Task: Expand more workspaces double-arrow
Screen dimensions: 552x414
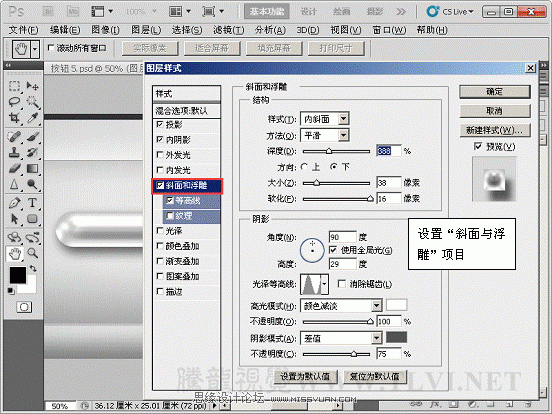Action: pyautogui.click(x=401, y=12)
